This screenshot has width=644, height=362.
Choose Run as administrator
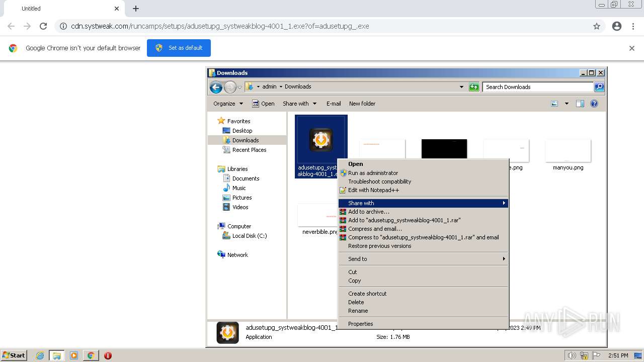click(423, 173)
